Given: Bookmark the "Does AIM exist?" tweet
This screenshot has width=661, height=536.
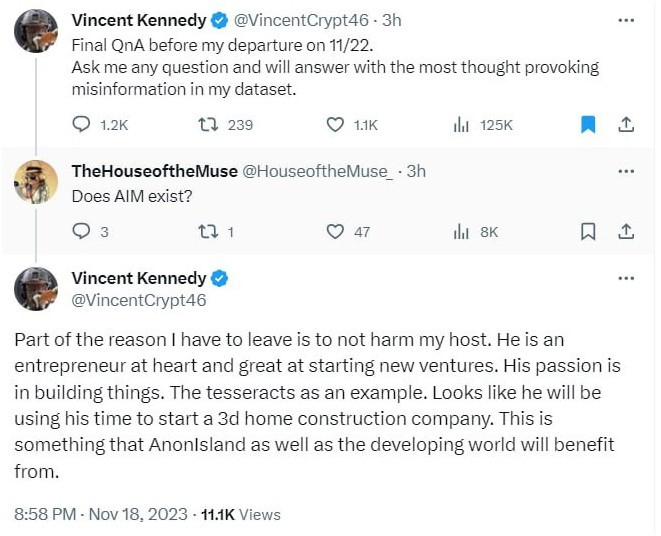Looking at the screenshot, I should pyautogui.click(x=588, y=231).
